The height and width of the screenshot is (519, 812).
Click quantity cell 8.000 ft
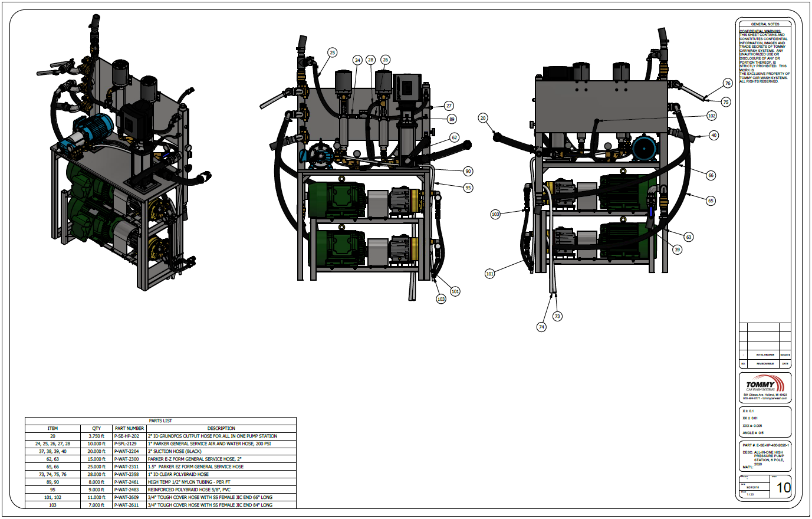tap(97, 482)
